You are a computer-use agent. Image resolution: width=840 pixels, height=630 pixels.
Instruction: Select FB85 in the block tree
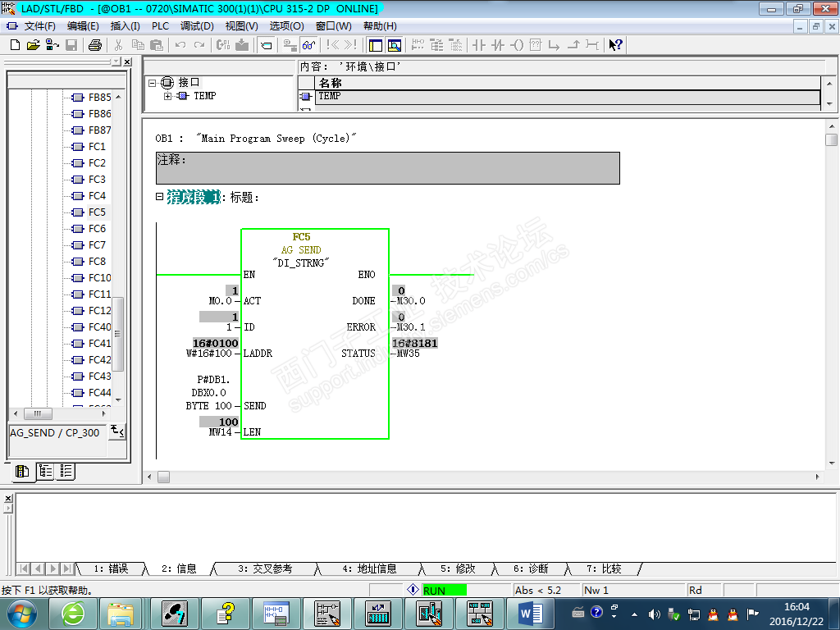click(x=99, y=98)
